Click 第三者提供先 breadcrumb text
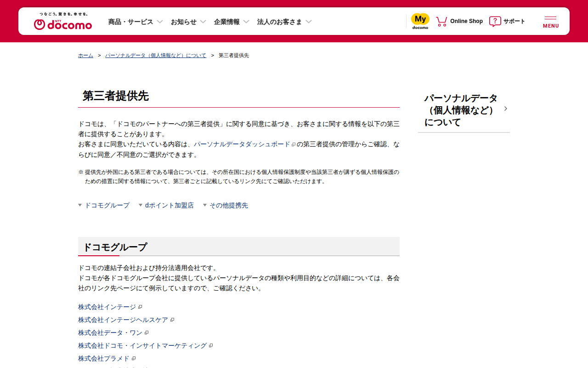Viewport: 588px width, 368px height. pos(234,55)
